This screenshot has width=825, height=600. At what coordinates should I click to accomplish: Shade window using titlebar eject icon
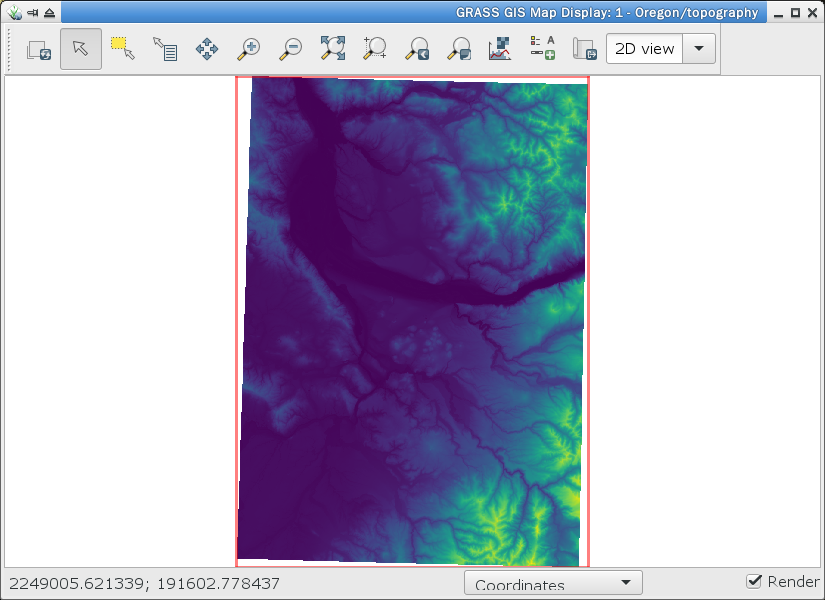point(49,13)
